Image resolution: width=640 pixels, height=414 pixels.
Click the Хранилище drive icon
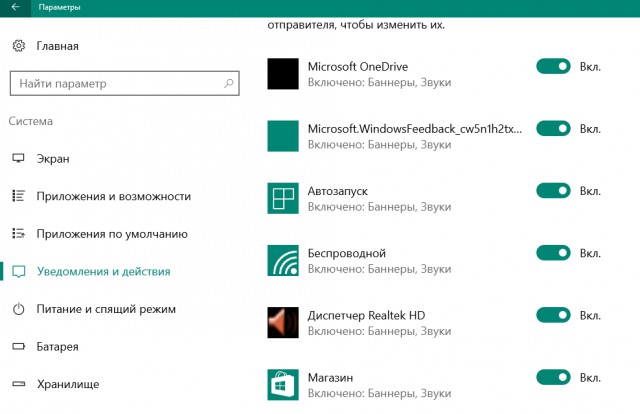point(19,384)
